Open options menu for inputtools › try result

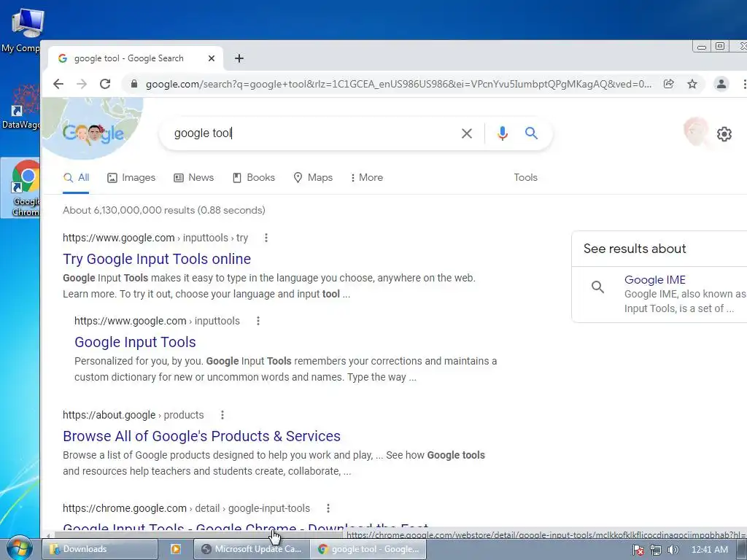pyautogui.click(x=266, y=238)
